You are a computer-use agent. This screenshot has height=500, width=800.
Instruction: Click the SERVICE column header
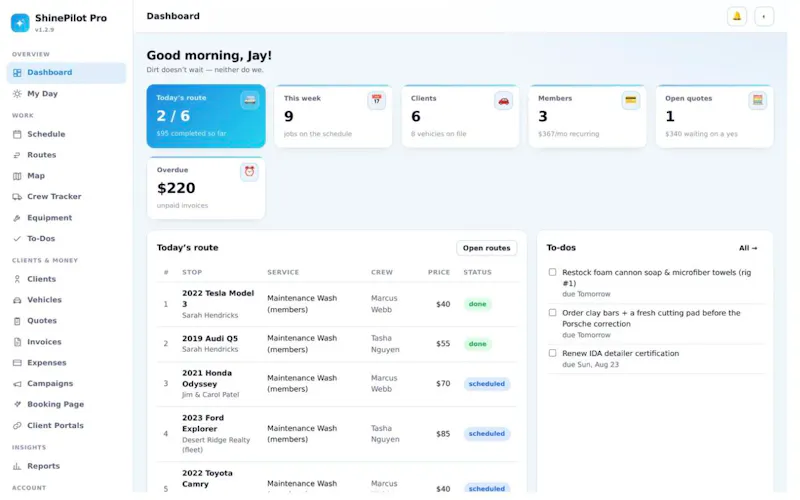[283, 272]
